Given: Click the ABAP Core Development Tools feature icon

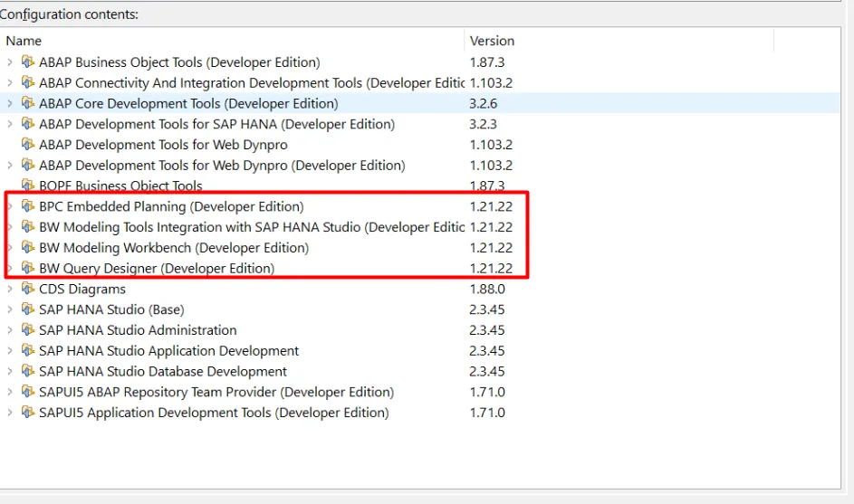Looking at the screenshot, I should tap(28, 103).
